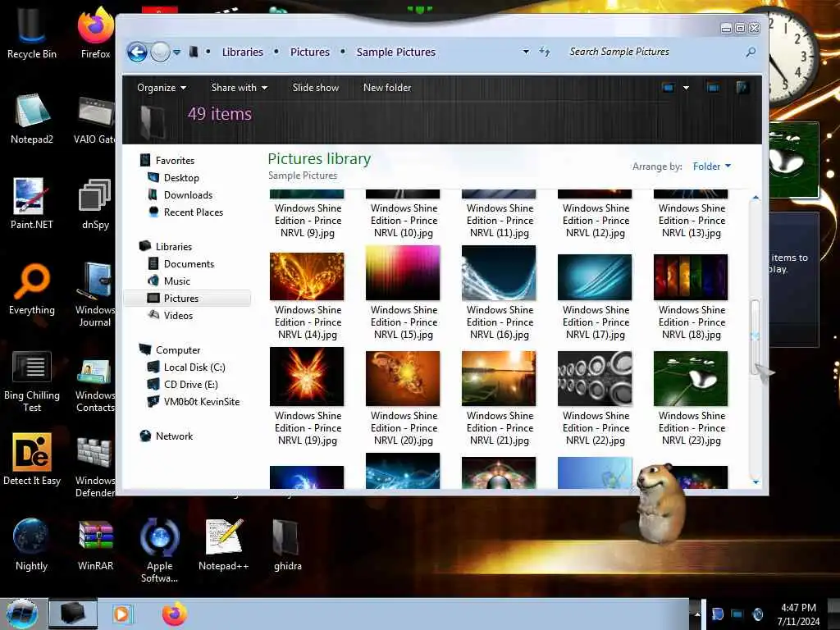
Task: Select Libraries in the navigation pane
Action: [x=174, y=246]
